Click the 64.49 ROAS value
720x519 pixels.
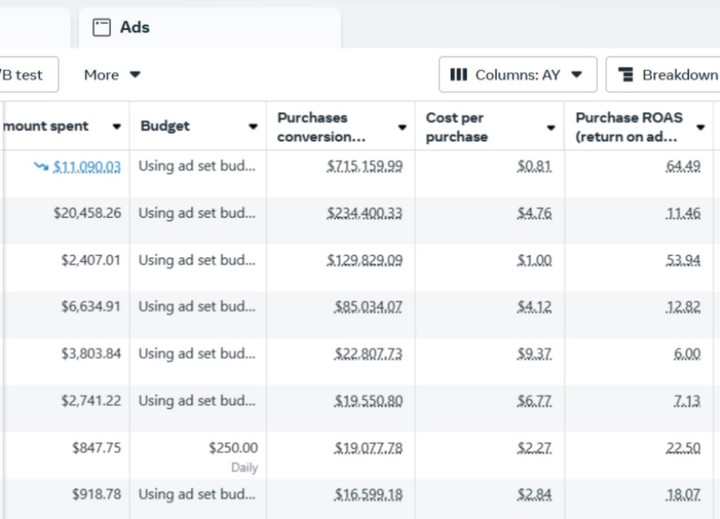click(683, 166)
